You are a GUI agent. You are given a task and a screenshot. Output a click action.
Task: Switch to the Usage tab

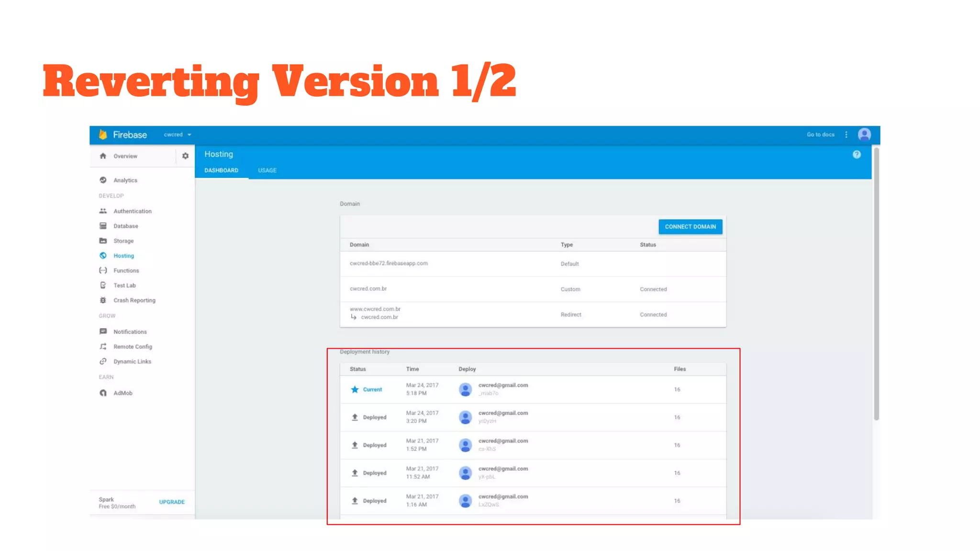click(267, 170)
